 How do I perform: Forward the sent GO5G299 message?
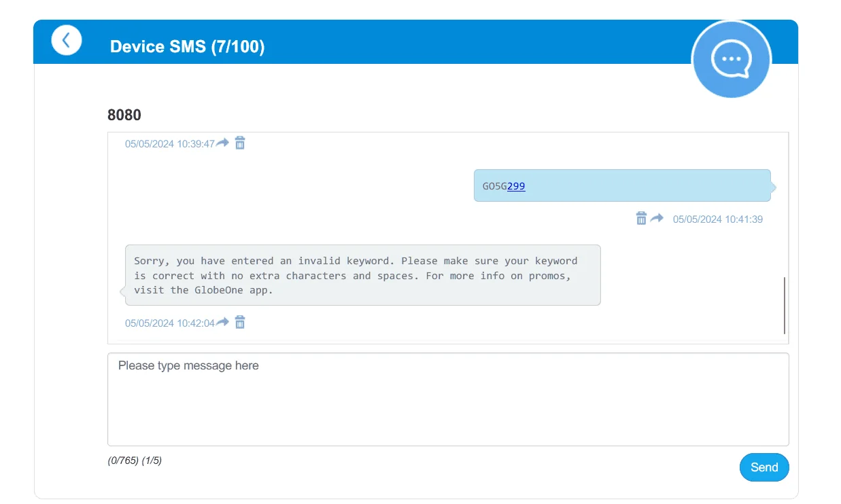pos(657,218)
